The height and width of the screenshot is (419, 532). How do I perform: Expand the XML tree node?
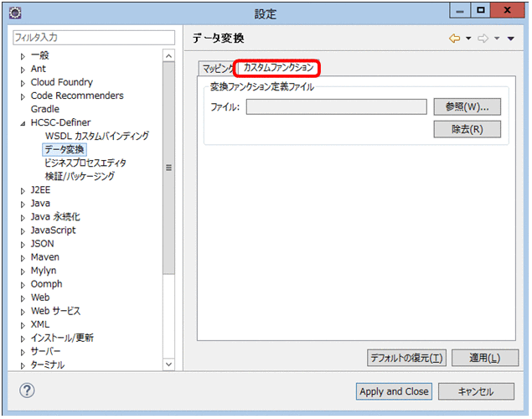(23, 325)
